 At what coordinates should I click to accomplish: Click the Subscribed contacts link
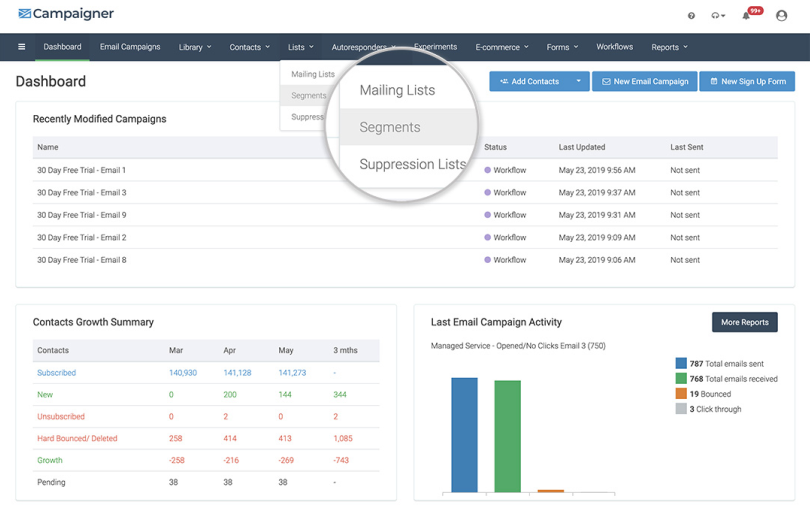(56, 372)
